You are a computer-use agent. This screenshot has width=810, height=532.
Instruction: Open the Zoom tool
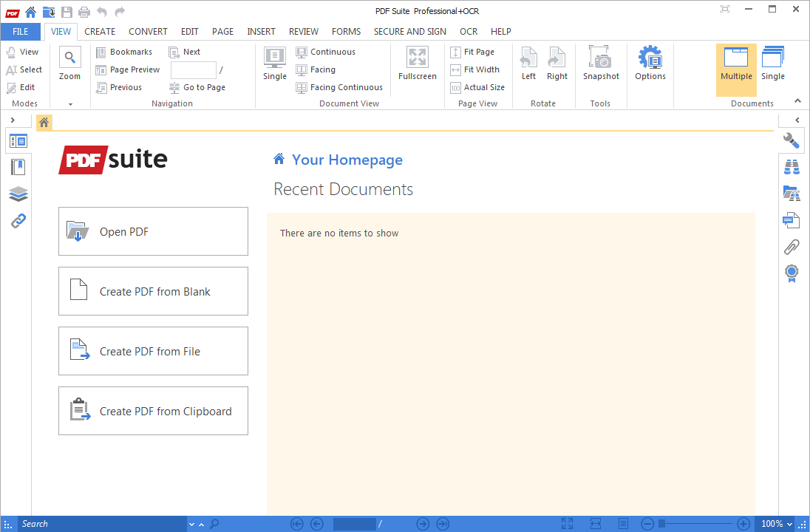(69, 64)
